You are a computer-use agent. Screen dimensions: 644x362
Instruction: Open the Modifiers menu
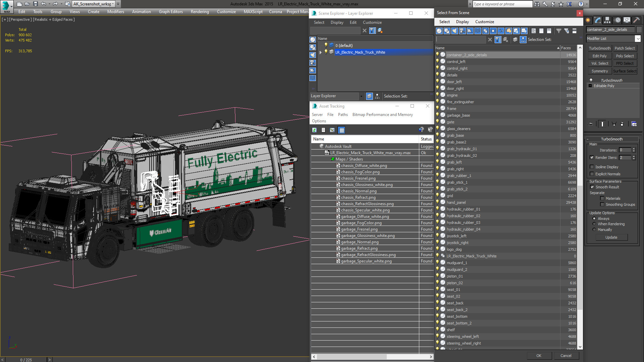(115, 12)
